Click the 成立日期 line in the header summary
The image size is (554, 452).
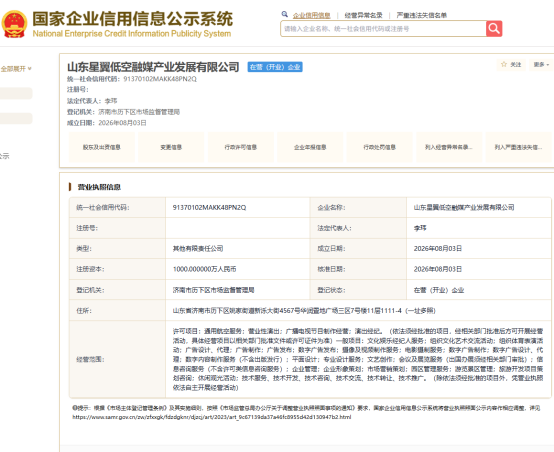tap(107, 123)
